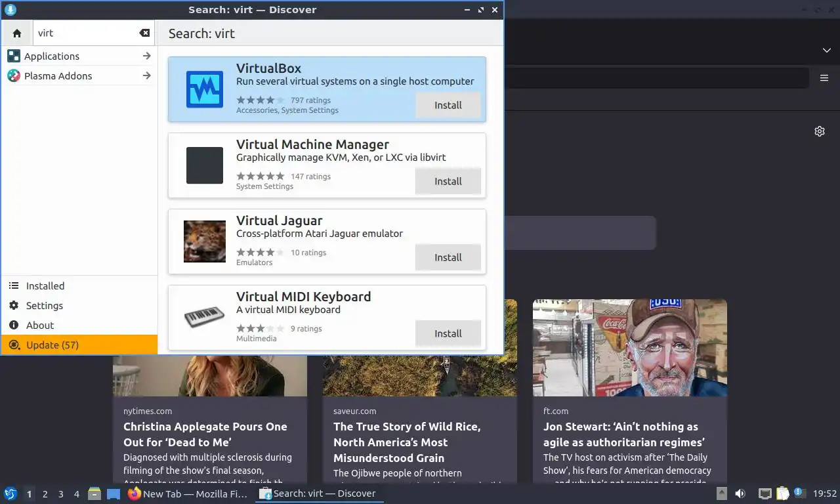Click the 10 ratings text
Screen dimensions: 840x504
[308, 253]
